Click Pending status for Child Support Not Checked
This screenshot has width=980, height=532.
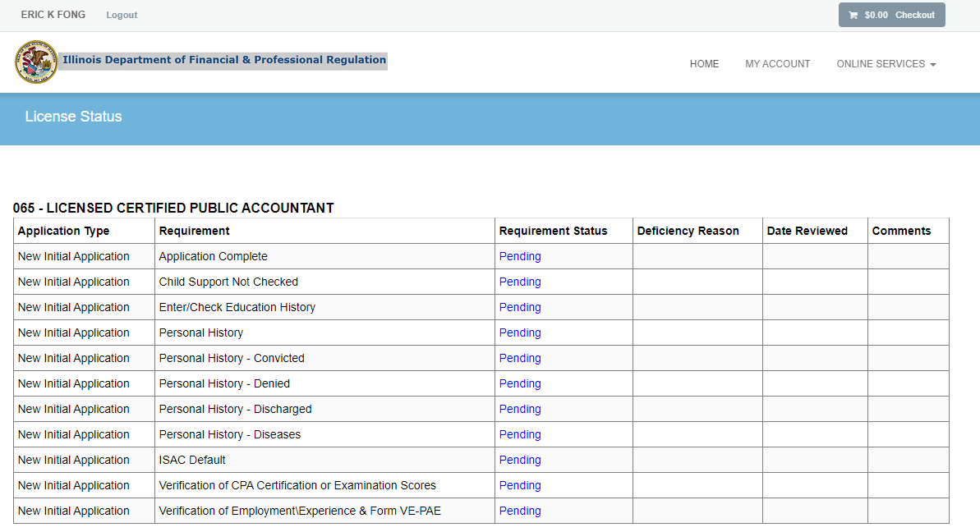520,282
